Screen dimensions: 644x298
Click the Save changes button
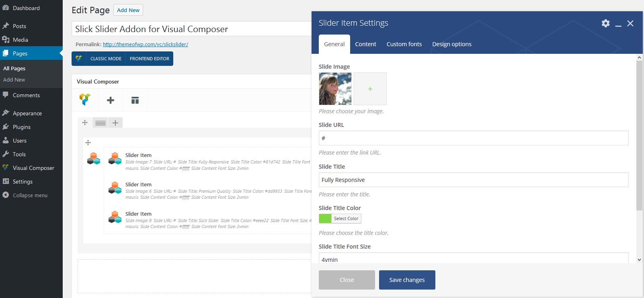click(407, 280)
